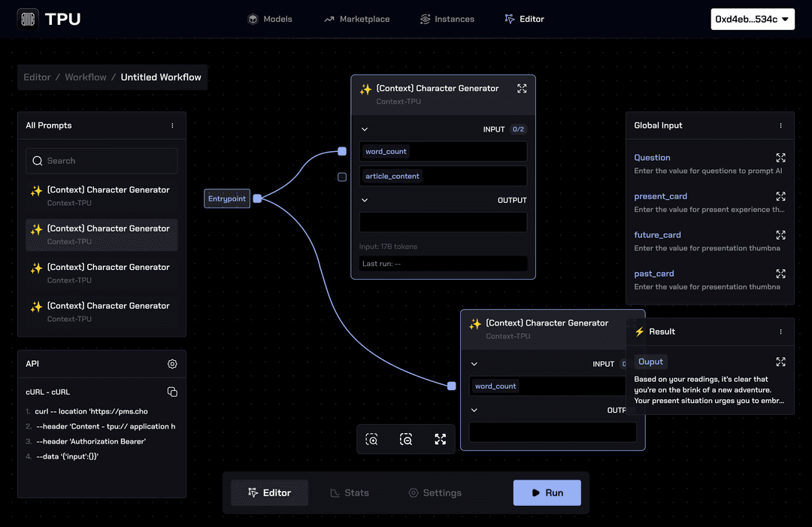
Task: Switch to the Settings tab
Action: pyautogui.click(x=435, y=493)
